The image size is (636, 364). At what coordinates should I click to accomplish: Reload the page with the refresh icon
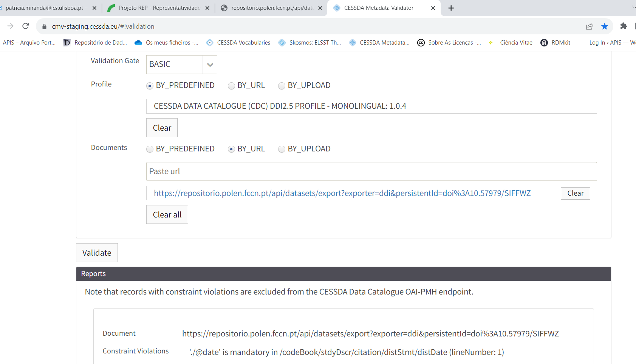point(26,26)
